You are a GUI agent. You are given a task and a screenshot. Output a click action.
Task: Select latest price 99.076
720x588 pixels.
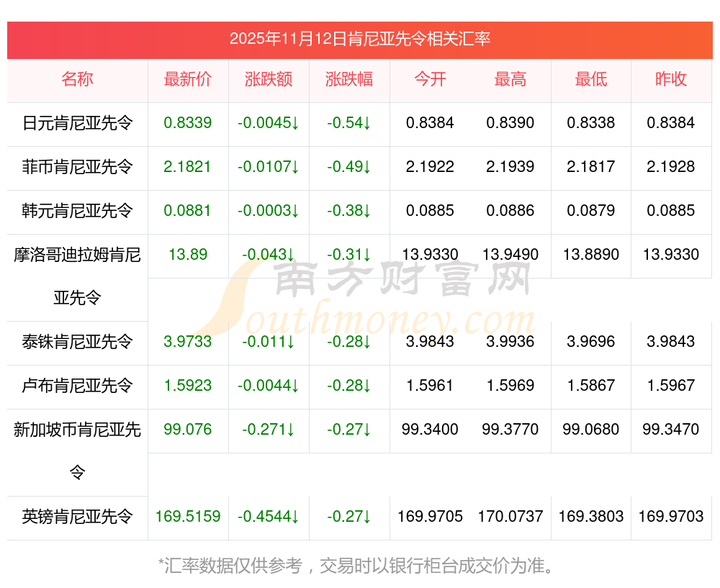[x=188, y=430]
